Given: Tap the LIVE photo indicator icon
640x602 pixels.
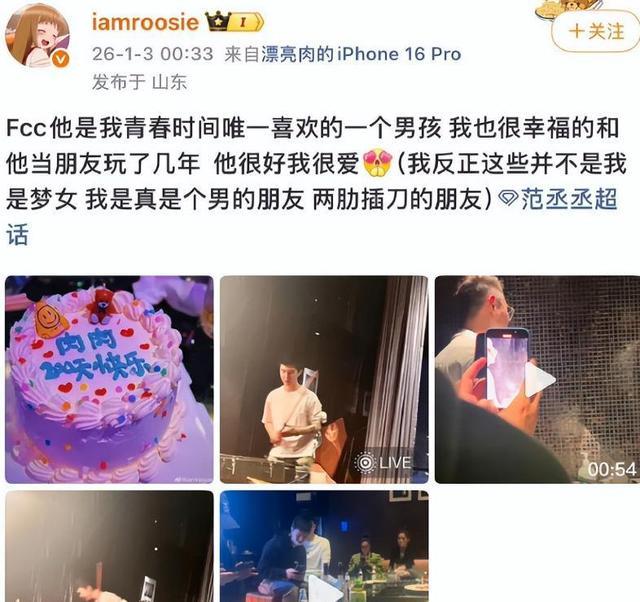Looking at the screenshot, I should (x=364, y=462).
